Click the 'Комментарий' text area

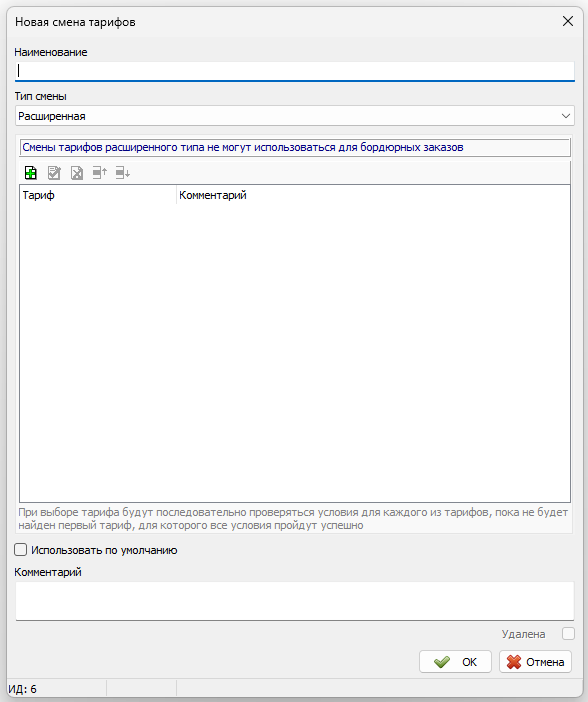click(295, 601)
